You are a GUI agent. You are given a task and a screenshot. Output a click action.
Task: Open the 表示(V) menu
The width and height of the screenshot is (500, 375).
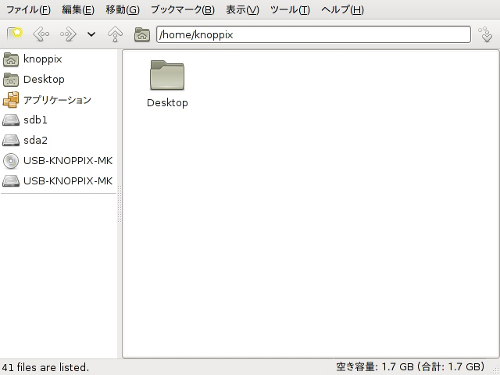(243, 10)
